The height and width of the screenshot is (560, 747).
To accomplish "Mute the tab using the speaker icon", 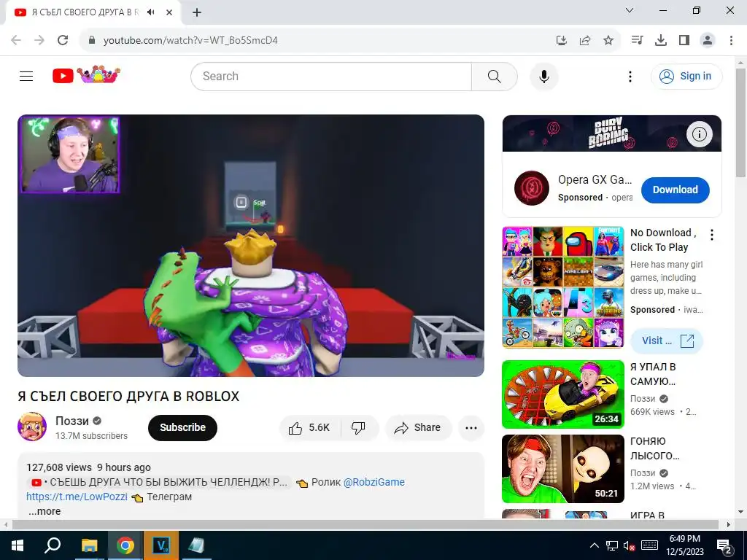I will point(151,12).
